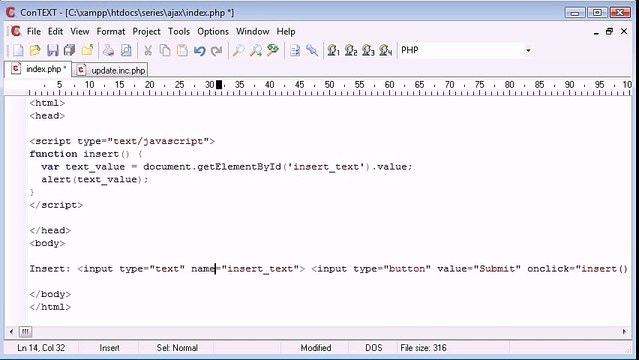Click the '</head>' closing tag line
This screenshot has width=639, height=360.
[x=50, y=230]
